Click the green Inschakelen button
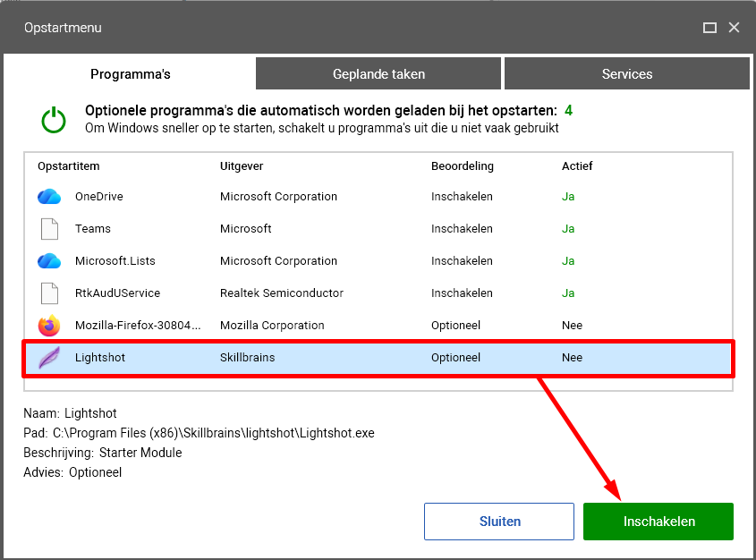The width and height of the screenshot is (756, 560). 658,522
